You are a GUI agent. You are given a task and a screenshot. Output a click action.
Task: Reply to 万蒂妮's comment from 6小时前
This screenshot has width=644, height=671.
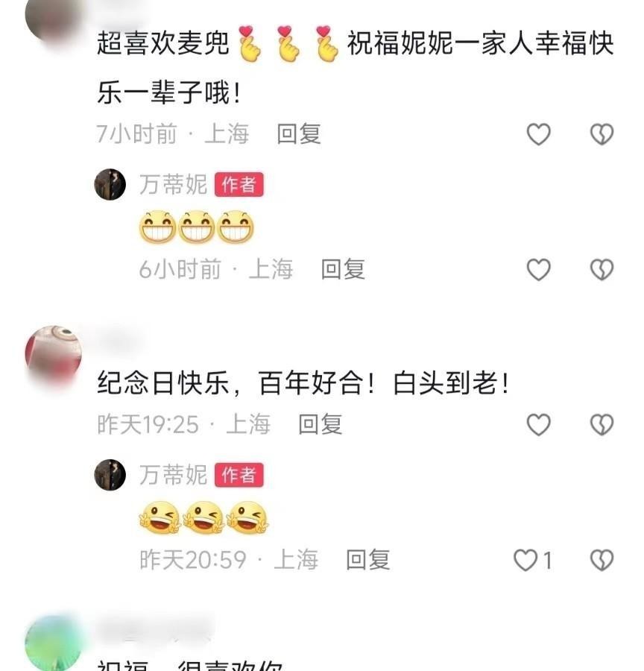[x=343, y=269]
